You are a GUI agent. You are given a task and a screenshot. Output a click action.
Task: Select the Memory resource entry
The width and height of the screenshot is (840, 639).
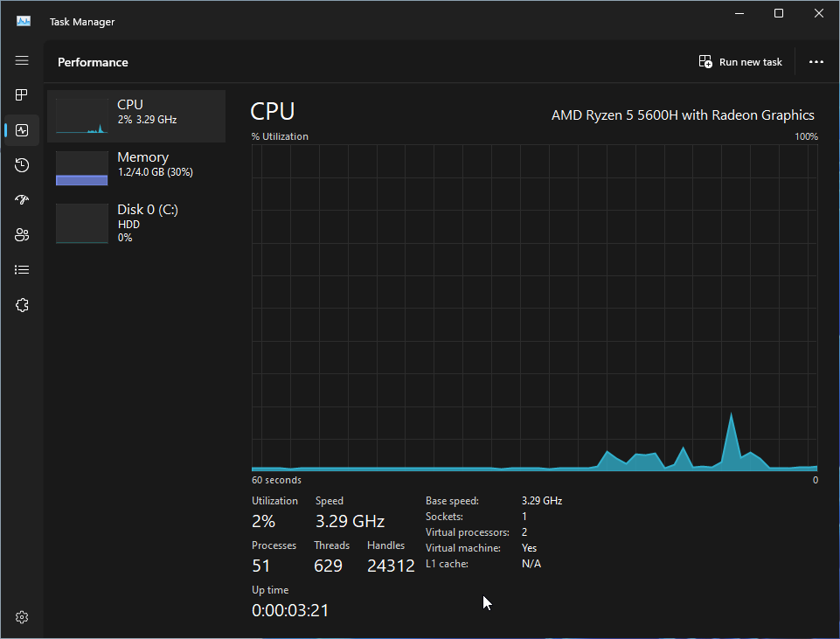136,168
